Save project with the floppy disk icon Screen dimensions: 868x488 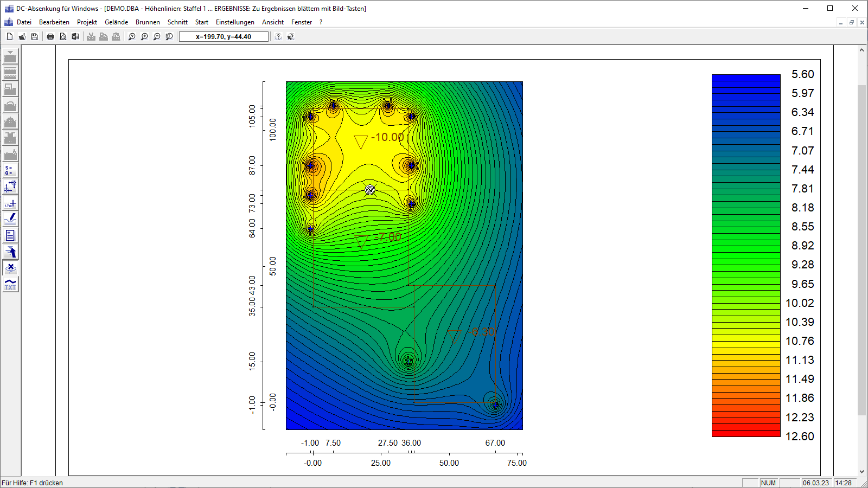coord(35,36)
